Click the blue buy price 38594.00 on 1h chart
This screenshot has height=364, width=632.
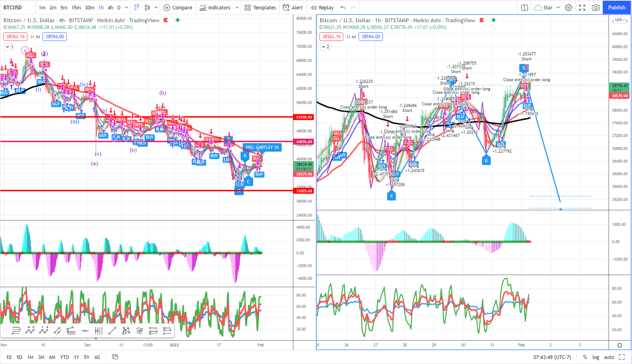click(x=371, y=37)
